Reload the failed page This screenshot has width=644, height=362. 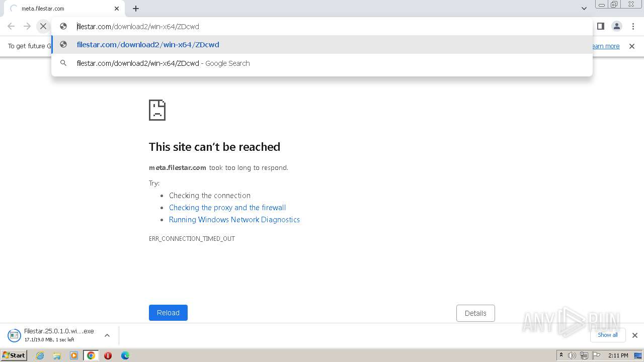(168, 313)
